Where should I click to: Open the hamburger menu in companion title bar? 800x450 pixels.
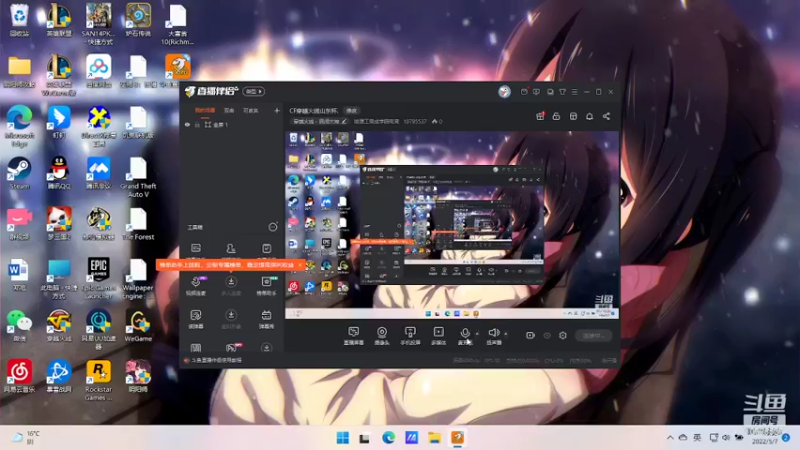point(574,92)
